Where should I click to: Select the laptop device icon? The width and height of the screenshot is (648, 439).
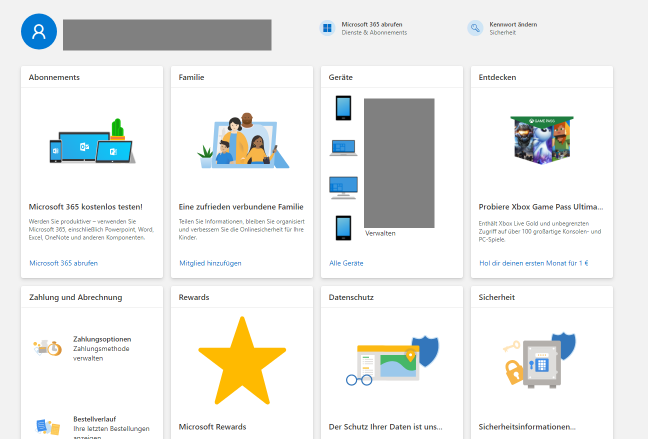pos(343,148)
